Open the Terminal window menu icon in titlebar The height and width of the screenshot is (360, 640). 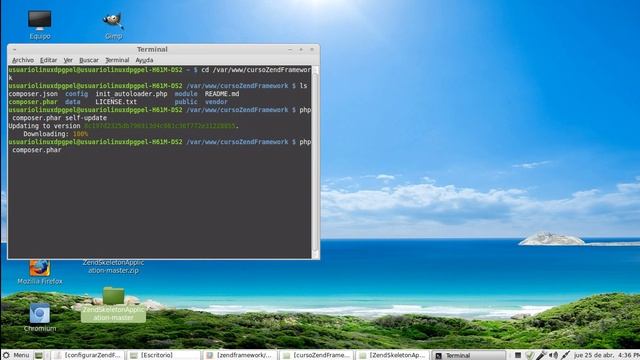(14, 49)
